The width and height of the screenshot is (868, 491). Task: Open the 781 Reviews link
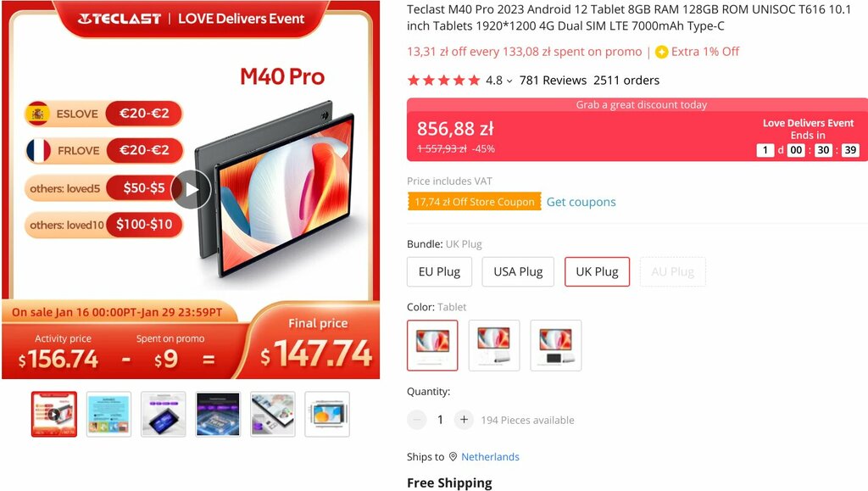click(553, 81)
